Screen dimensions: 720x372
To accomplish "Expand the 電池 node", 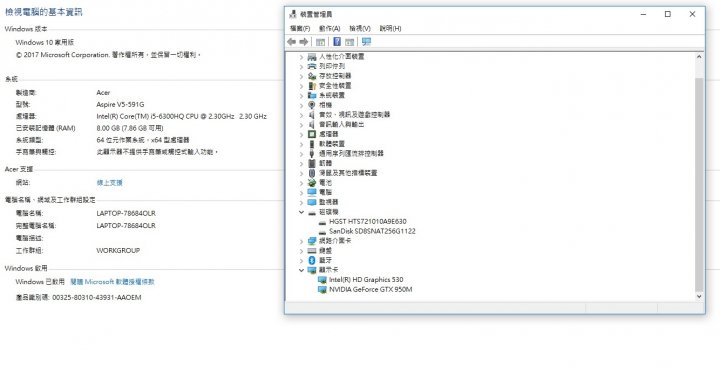I will coord(301,182).
